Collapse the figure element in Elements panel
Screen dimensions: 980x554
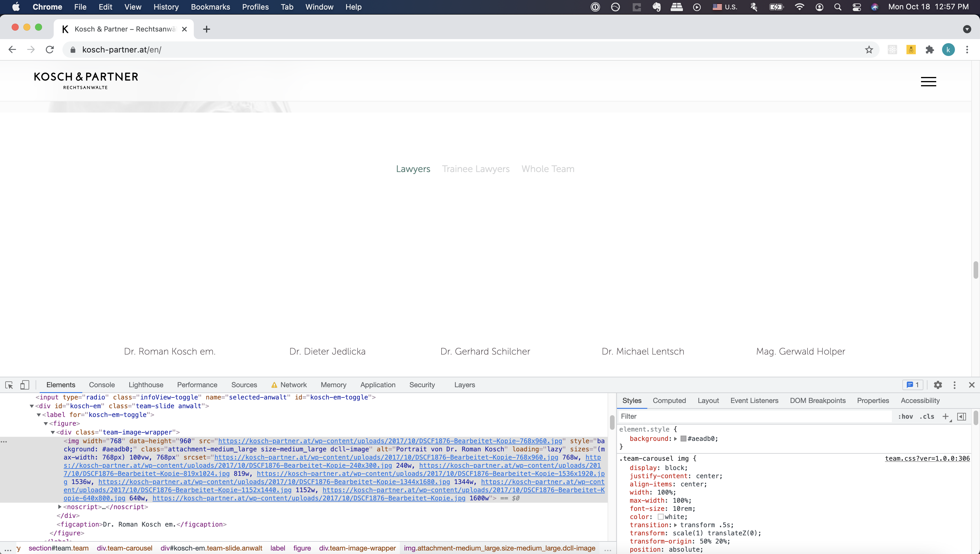coord(46,423)
